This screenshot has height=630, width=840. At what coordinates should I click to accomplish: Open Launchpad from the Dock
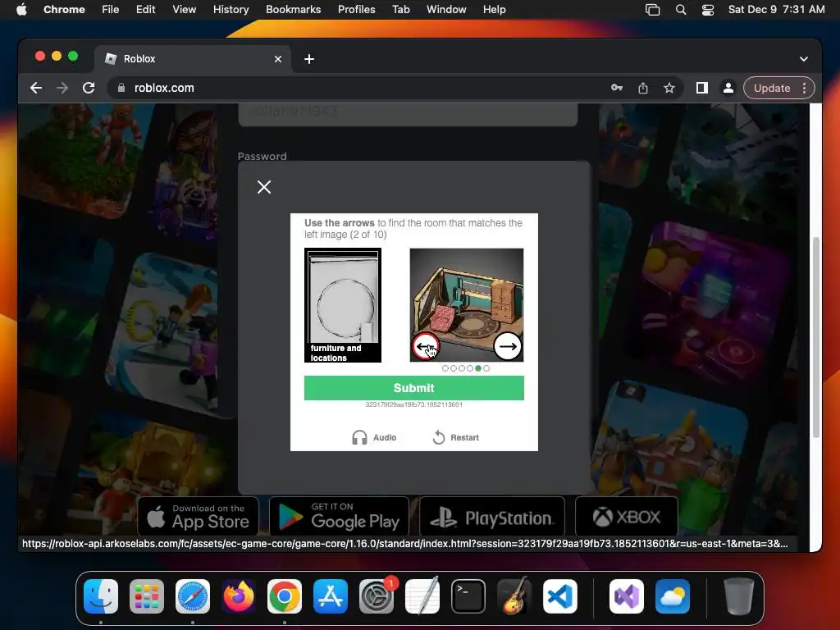click(x=147, y=596)
